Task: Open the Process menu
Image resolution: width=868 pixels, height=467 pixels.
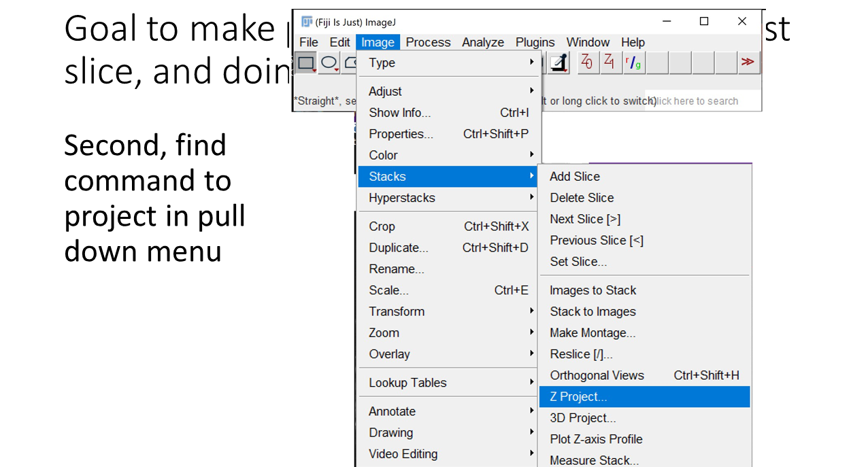Action: pyautogui.click(x=428, y=42)
